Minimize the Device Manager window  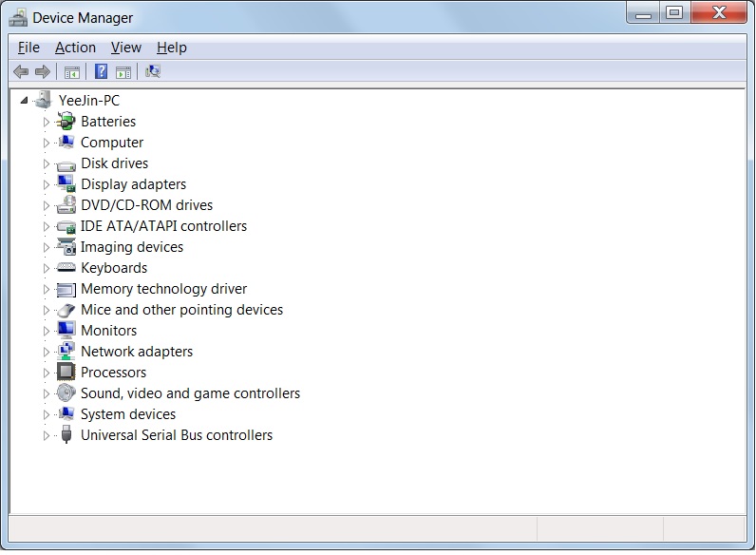(643, 13)
